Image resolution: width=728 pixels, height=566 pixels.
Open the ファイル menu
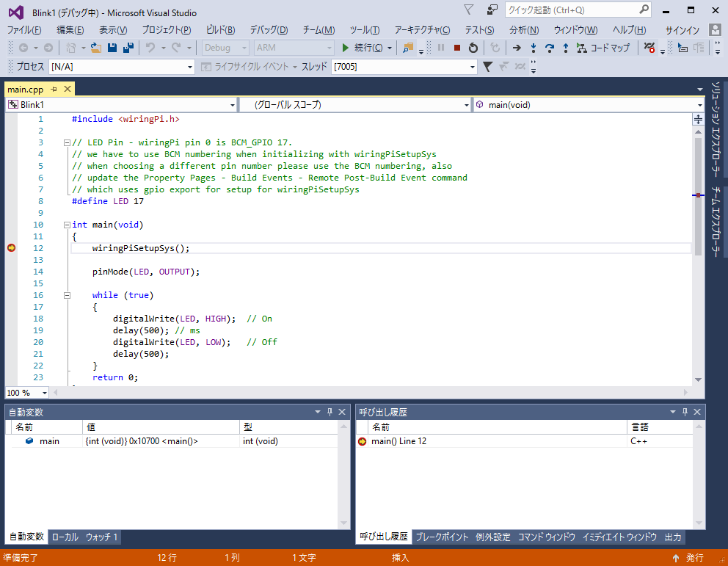24,30
